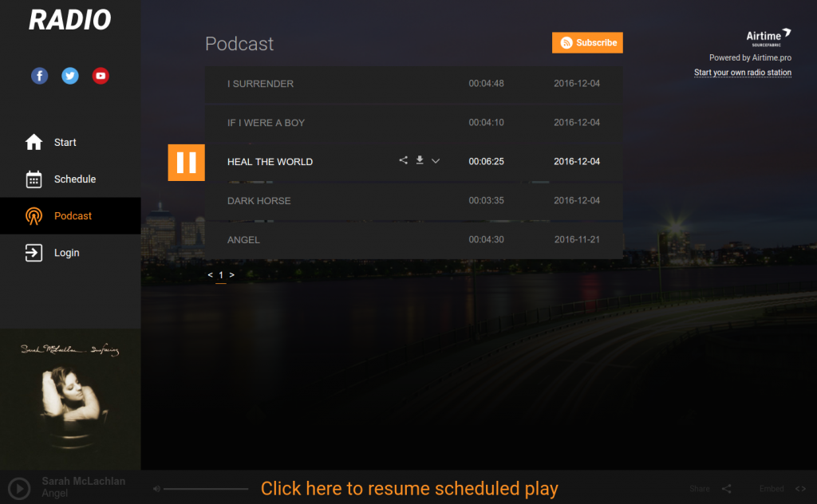817x504 pixels.
Task: Open the station's Facebook page
Action: coord(39,75)
